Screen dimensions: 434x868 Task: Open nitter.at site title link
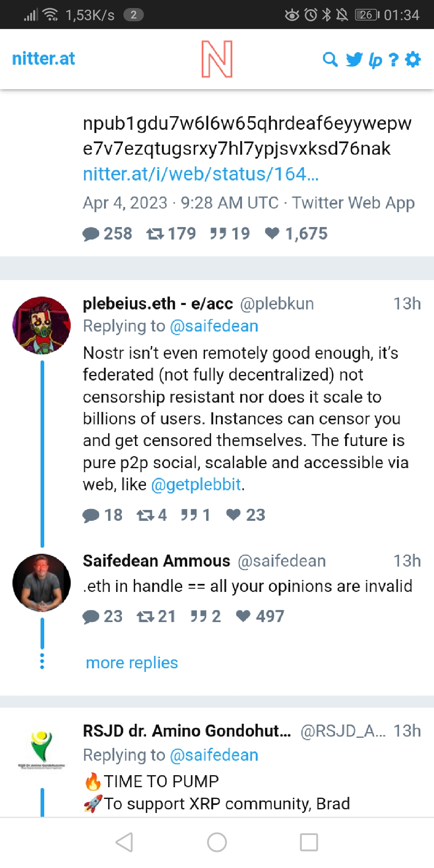point(43,59)
